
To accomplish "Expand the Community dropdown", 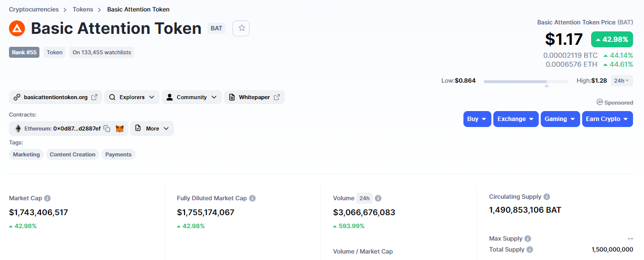I will click(192, 97).
